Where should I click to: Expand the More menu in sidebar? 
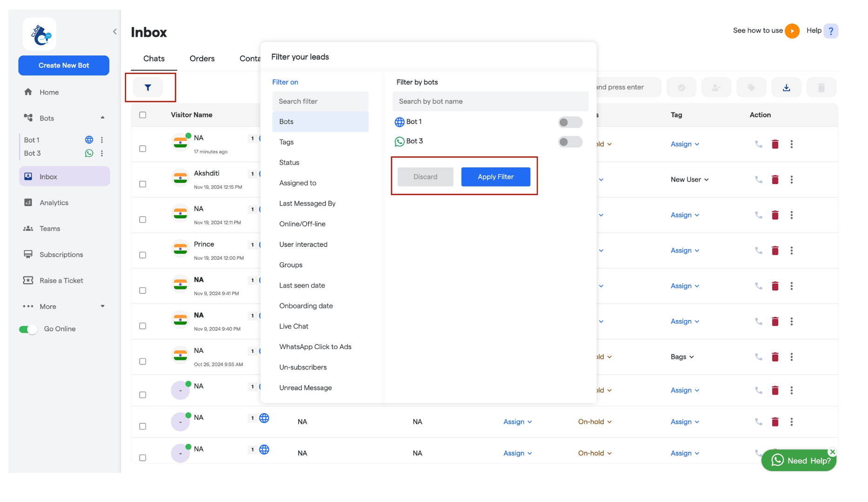[102, 306]
